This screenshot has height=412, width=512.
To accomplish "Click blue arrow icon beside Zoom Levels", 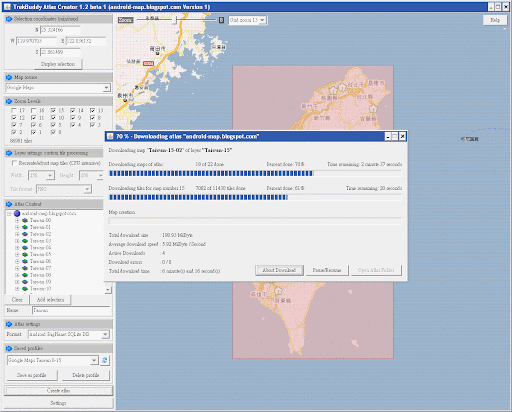I will click(x=9, y=101).
